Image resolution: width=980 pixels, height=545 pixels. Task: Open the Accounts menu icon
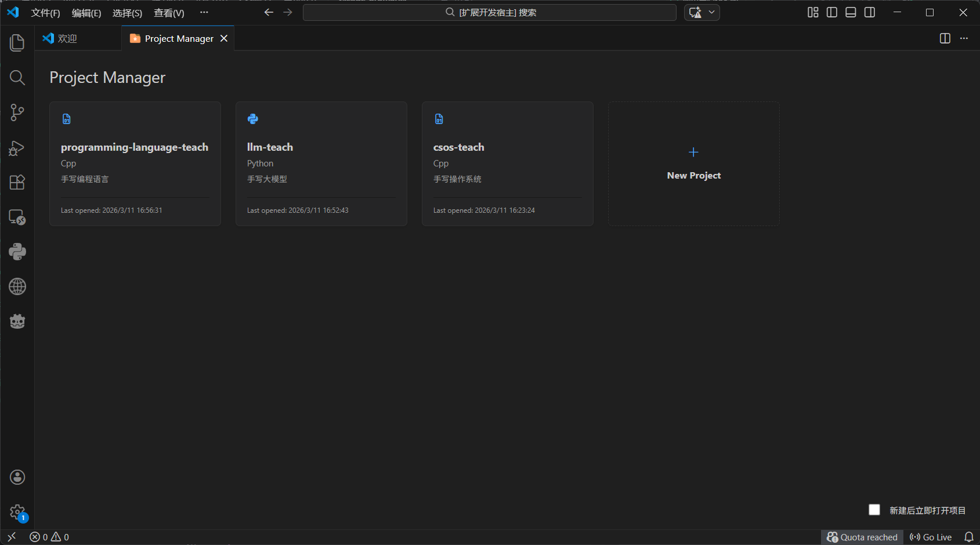point(17,477)
